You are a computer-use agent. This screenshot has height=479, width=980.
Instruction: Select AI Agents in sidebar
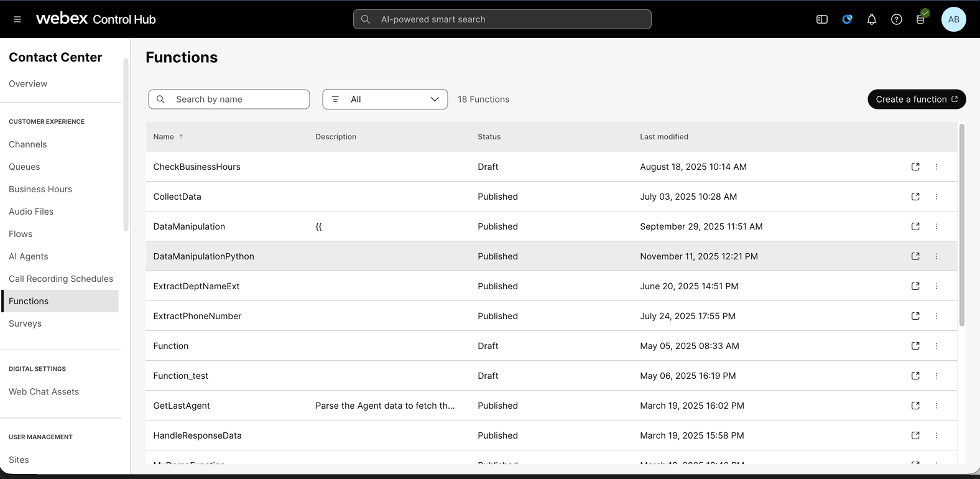(x=29, y=256)
